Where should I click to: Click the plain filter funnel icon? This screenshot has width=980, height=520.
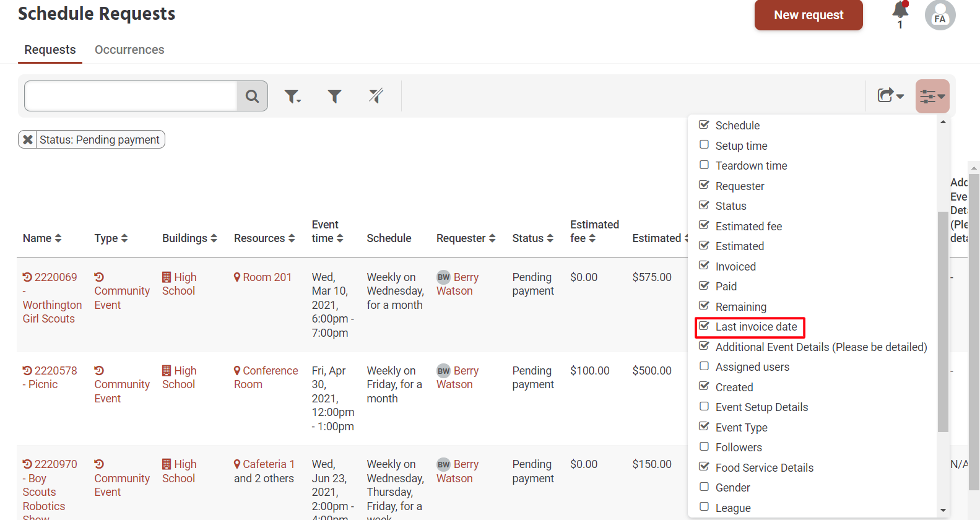[334, 96]
